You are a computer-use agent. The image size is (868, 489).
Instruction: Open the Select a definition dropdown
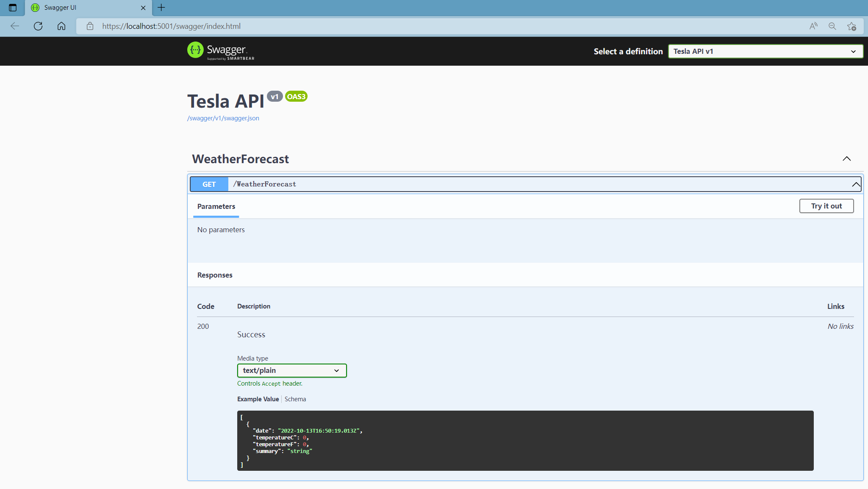click(765, 51)
